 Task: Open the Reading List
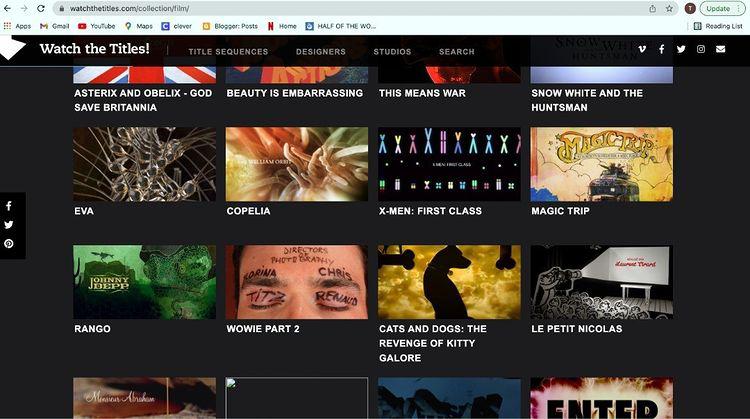(718, 26)
